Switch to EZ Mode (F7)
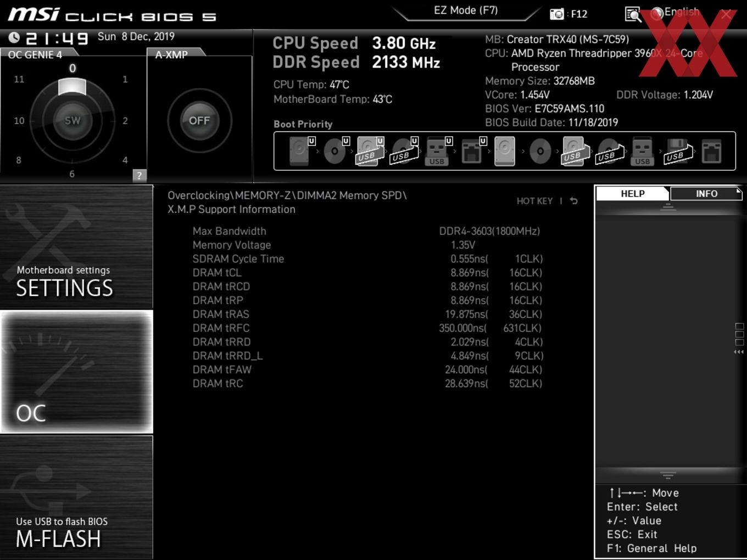The image size is (747, 560). pos(466,10)
